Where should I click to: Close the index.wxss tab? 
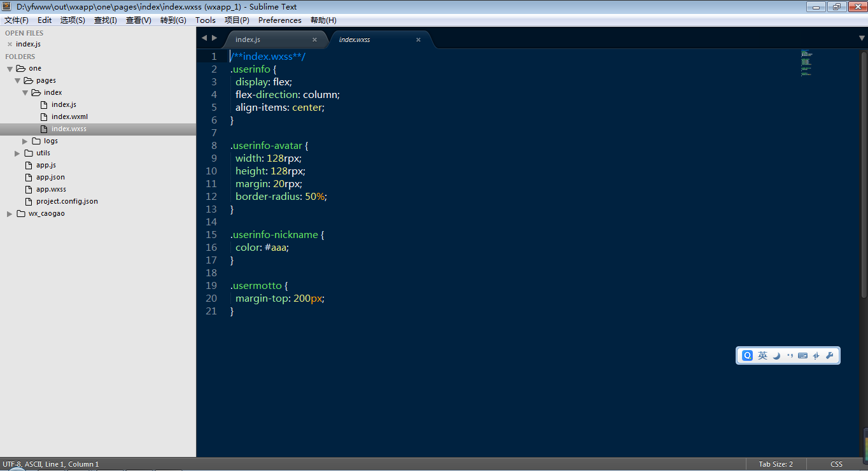pos(418,39)
